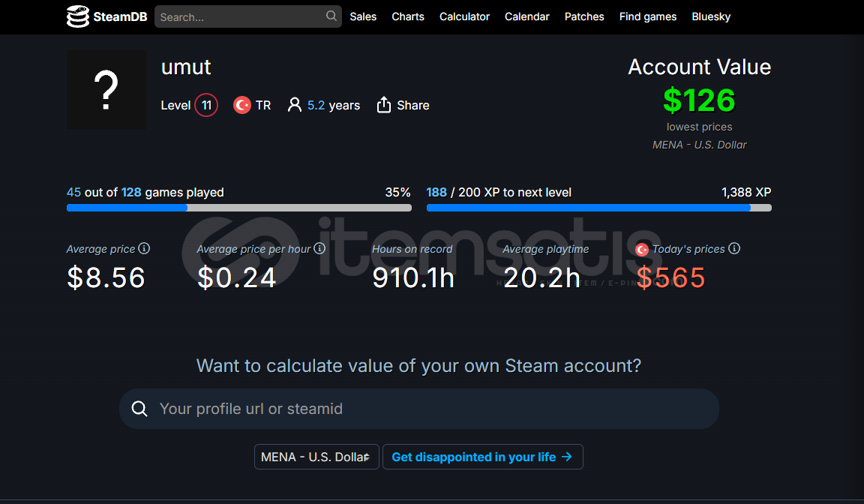Visit the Bluesky link
Screen dimensions: 864x504
click(x=711, y=16)
